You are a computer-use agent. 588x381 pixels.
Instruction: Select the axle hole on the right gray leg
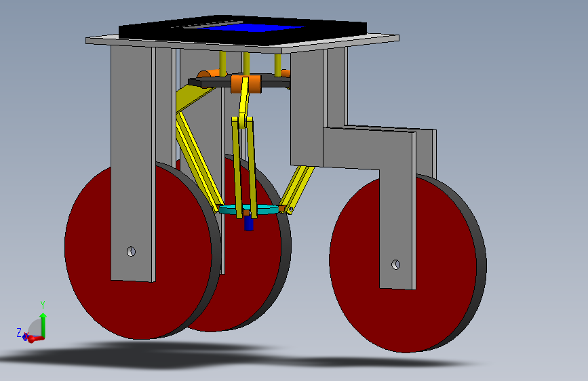pos(395,264)
